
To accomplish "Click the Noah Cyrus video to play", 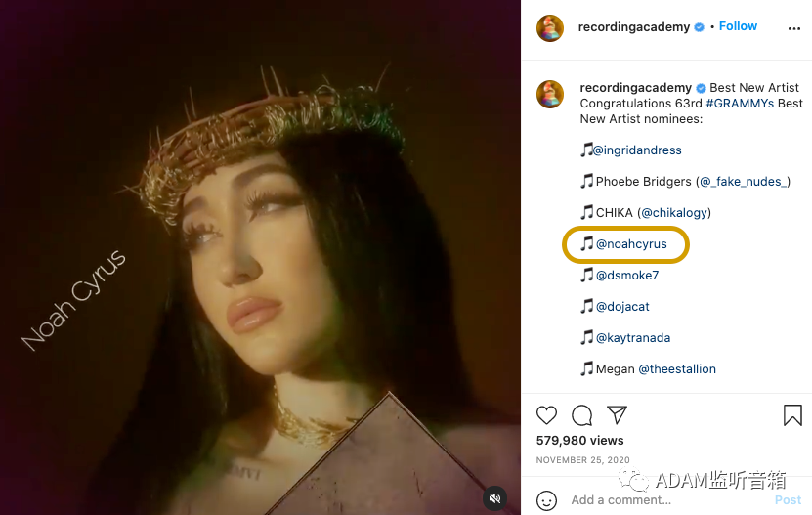I will pyautogui.click(x=260, y=257).
